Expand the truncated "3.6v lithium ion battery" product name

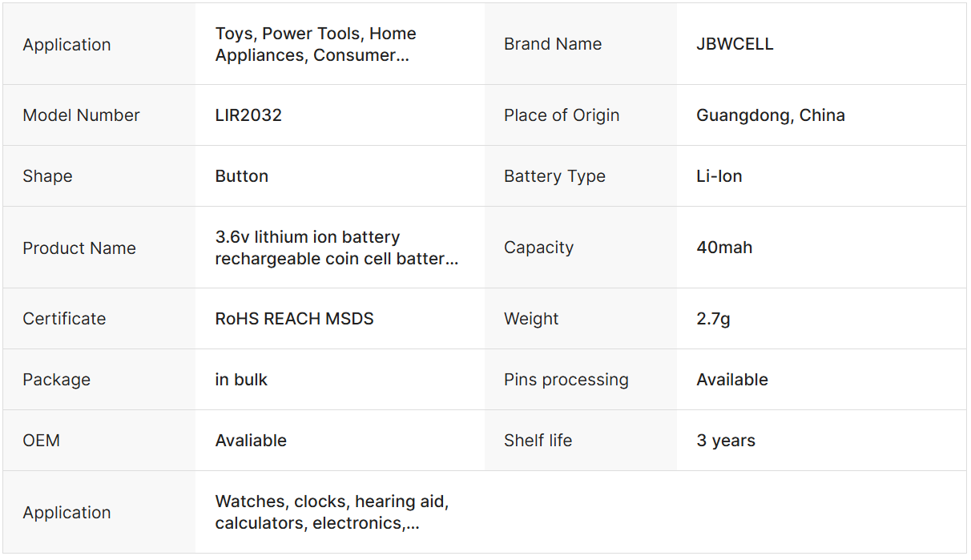[336, 248]
